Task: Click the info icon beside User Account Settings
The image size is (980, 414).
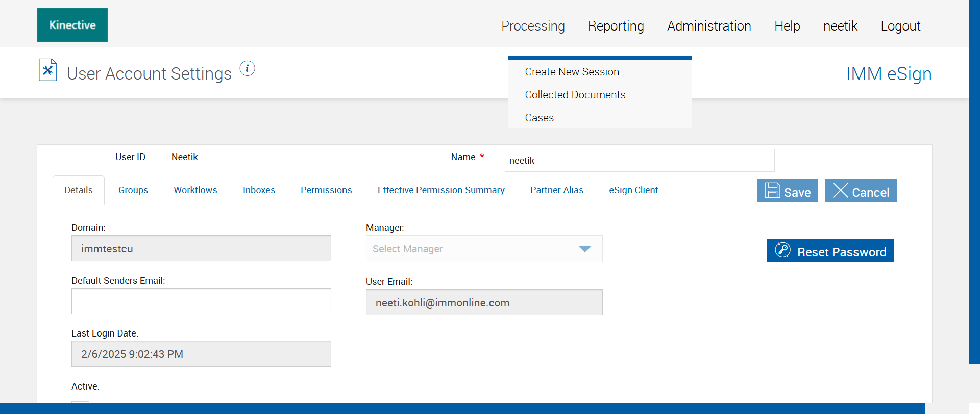Action: (248, 68)
